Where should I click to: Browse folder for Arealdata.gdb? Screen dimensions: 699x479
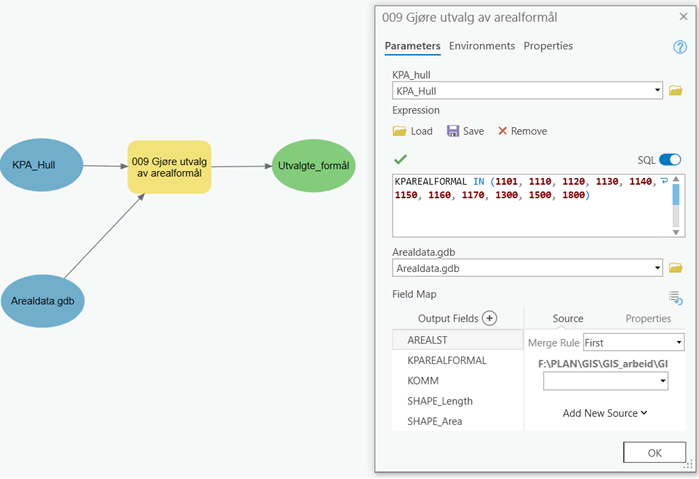(x=675, y=268)
